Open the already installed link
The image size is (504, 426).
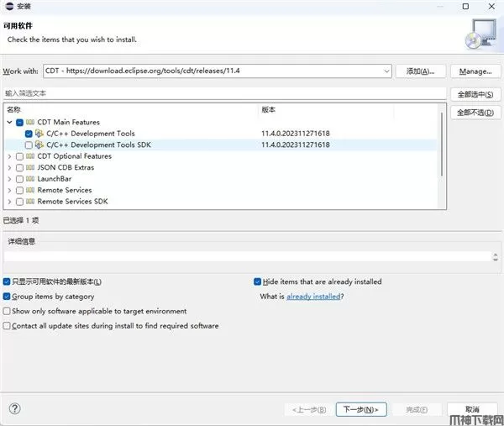[x=313, y=297]
